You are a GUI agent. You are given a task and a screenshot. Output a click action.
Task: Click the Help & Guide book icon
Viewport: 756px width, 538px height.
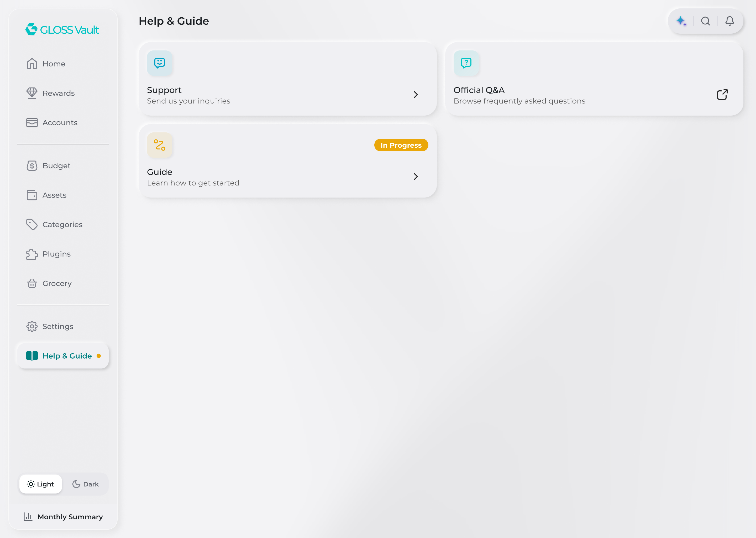pyautogui.click(x=32, y=356)
